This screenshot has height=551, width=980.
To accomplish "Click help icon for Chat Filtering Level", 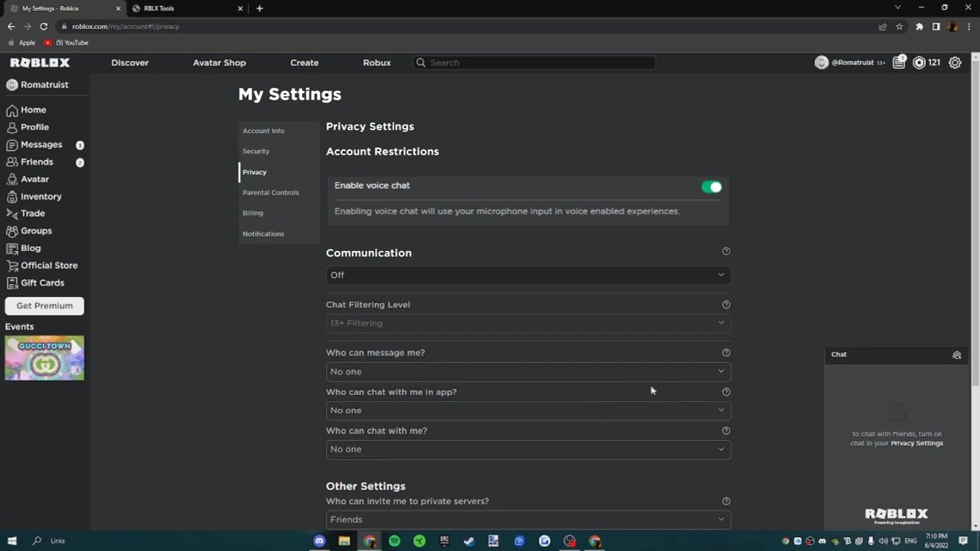I will point(726,305).
